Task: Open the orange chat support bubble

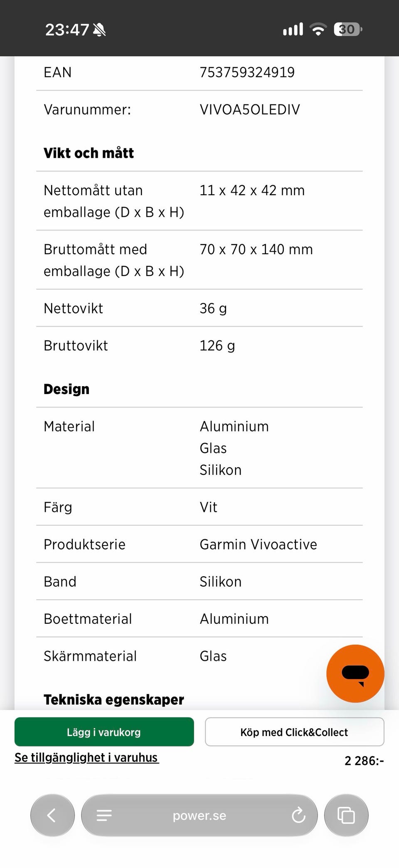Action: point(355,673)
